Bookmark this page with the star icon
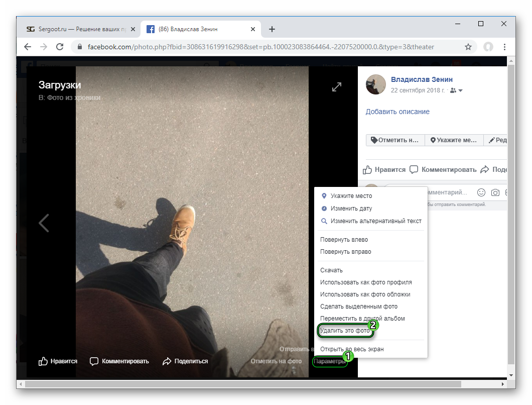This screenshot has height=405, width=532. tap(468, 47)
